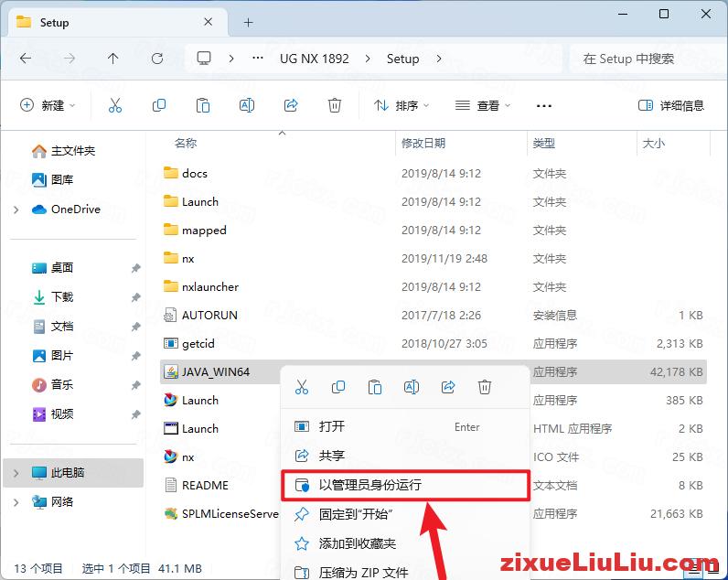This screenshot has width=728, height=580.
Task: Refresh the current folder view
Action: 157,59
